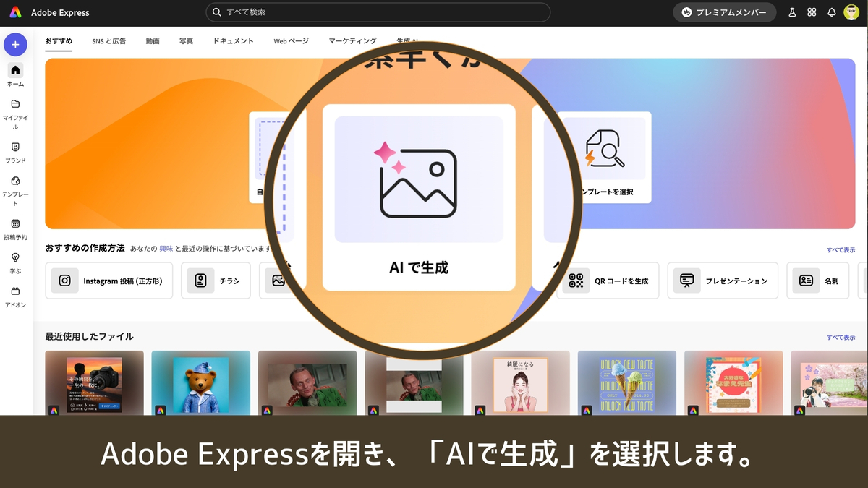This screenshot has height=488, width=868.
Task: Open the apps grid icon
Action: (x=812, y=12)
